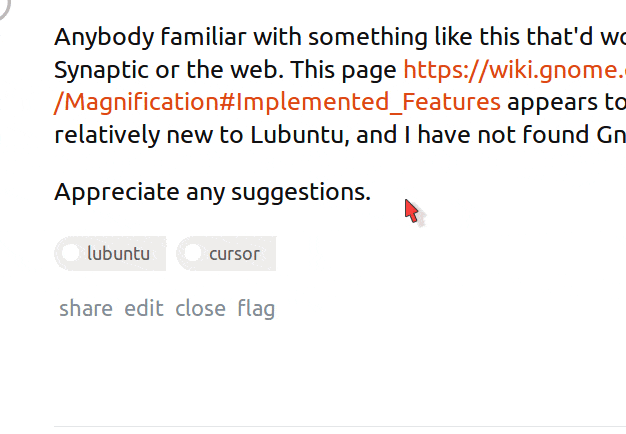Open the cursor tag

coord(234,254)
